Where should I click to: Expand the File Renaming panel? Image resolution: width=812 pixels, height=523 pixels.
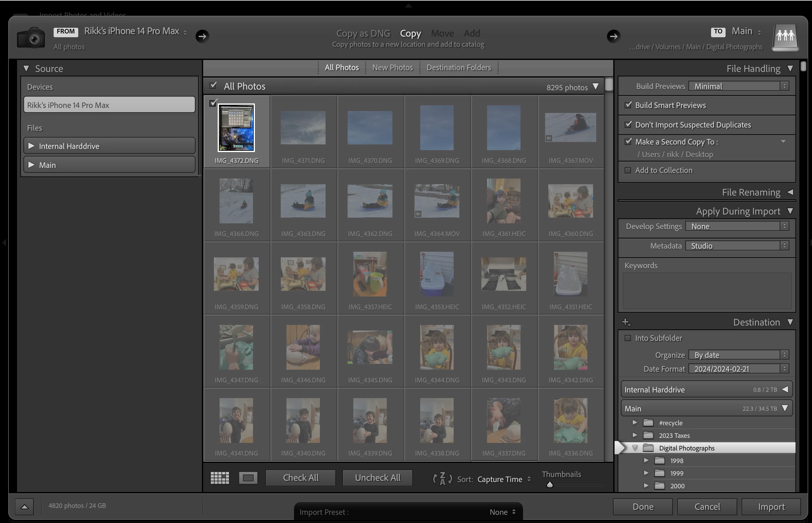click(x=790, y=192)
